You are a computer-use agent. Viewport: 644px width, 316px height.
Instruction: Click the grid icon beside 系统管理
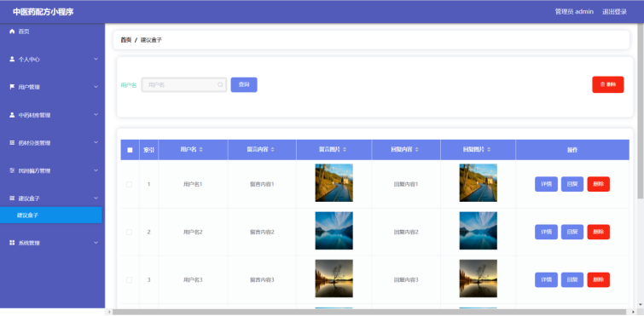(x=12, y=243)
